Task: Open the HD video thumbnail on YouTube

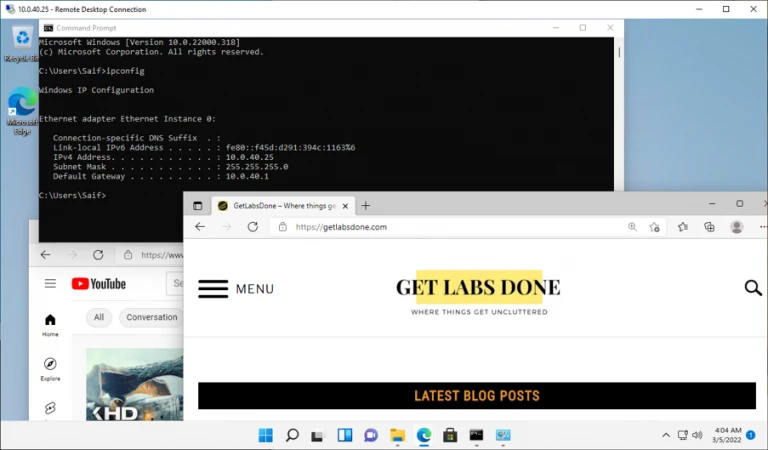Action: (x=135, y=384)
